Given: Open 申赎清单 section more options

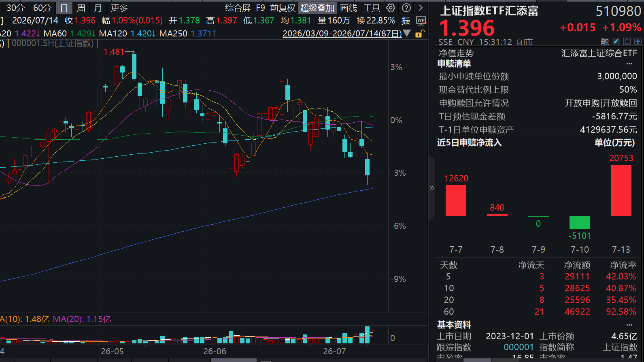Looking at the screenshot, I should pyautogui.click(x=629, y=64).
